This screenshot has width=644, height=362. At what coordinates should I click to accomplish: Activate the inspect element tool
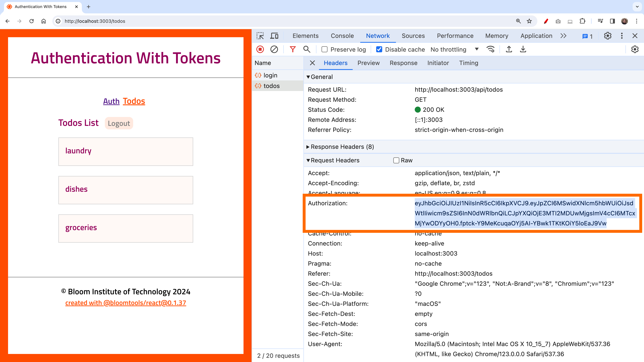click(260, 36)
